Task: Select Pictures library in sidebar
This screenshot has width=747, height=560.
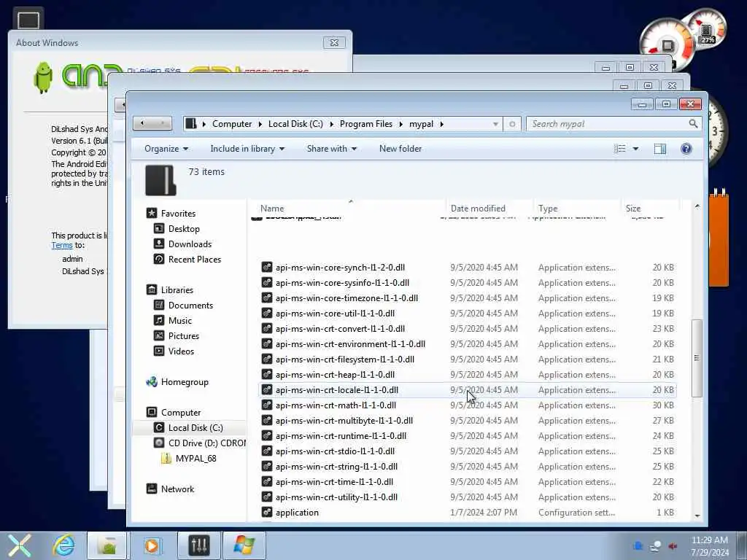Action: [x=183, y=335]
